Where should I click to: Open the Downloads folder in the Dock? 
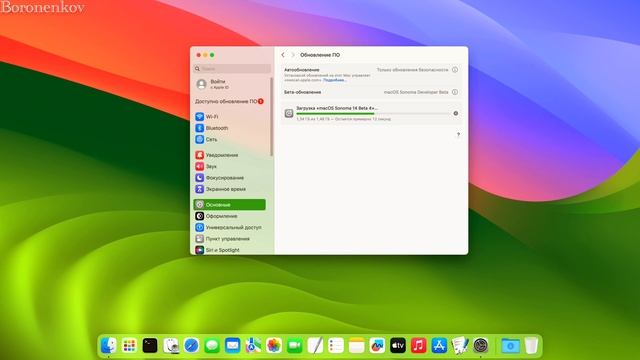510,346
